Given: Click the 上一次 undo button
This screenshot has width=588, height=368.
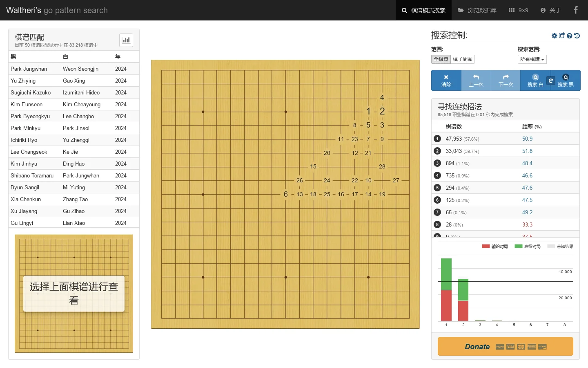Looking at the screenshot, I should click(x=476, y=81).
